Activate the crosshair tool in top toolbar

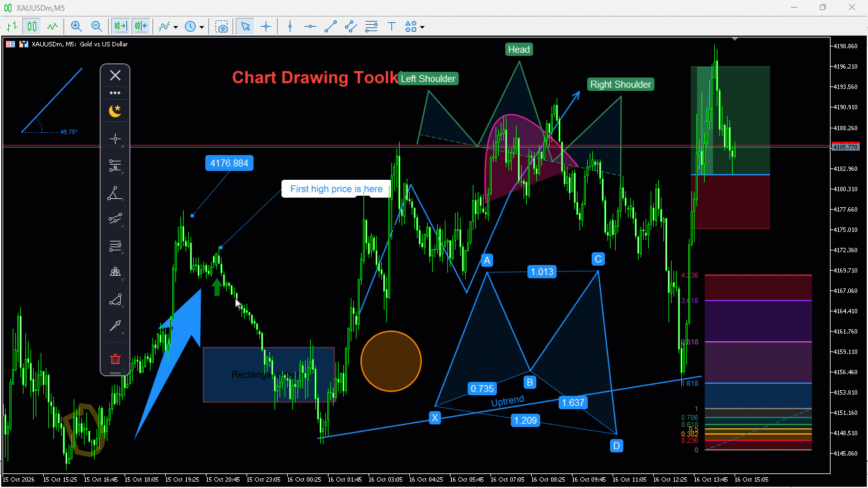tap(266, 26)
